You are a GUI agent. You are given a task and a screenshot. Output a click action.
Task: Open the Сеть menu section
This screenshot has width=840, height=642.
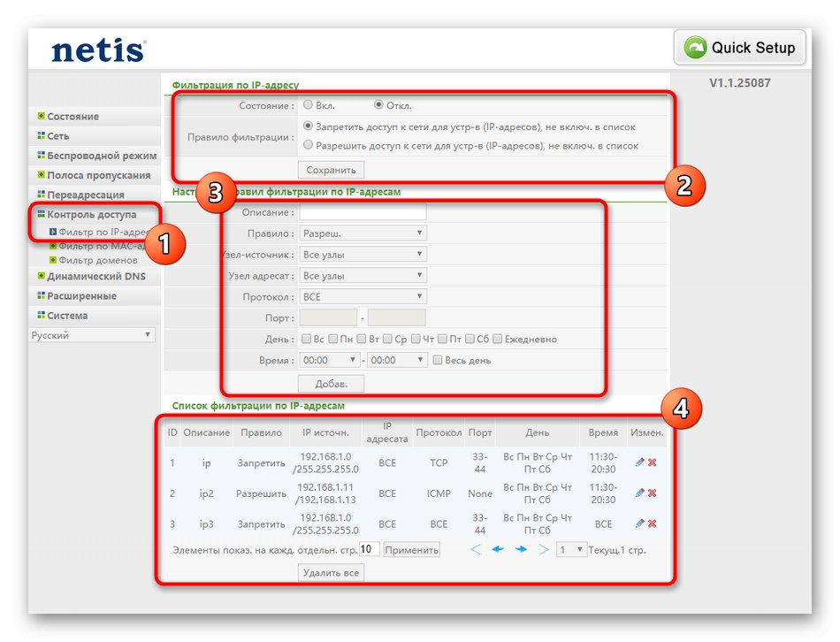pos(57,136)
